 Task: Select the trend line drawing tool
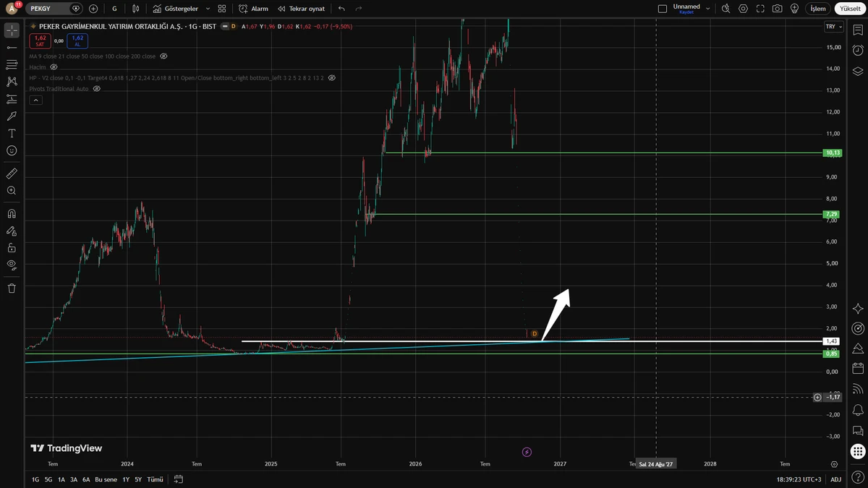pyautogui.click(x=12, y=48)
